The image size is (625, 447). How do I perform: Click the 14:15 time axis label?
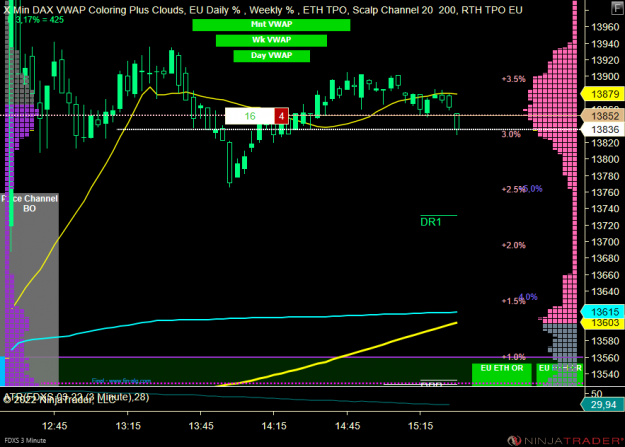[x=274, y=426]
